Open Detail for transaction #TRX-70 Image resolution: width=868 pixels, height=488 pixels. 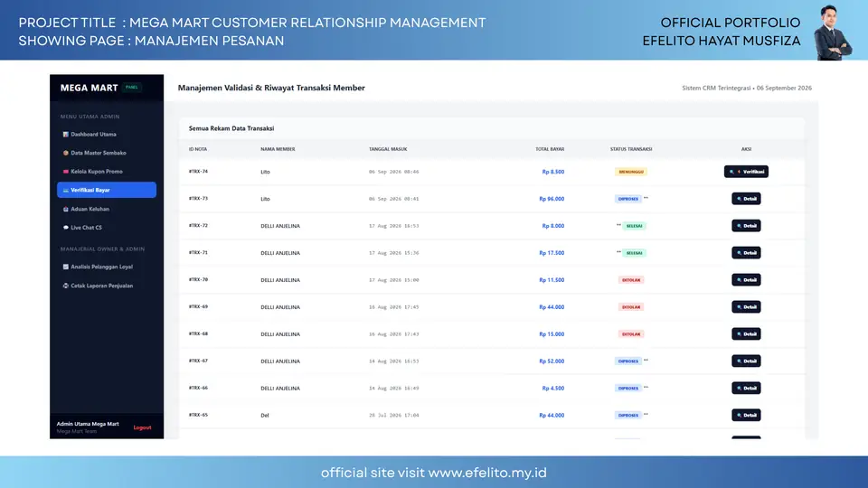pyautogui.click(x=746, y=280)
